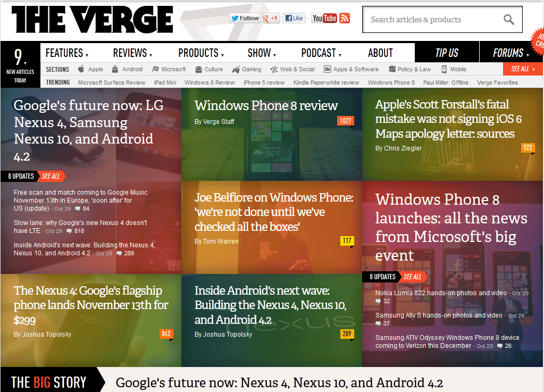Click the search magnifying glass icon

tap(508, 20)
